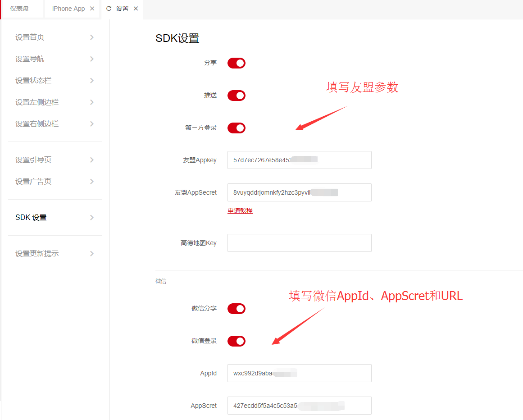
Task: Switch to the iPhone App tab
Action: click(x=68, y=9)
